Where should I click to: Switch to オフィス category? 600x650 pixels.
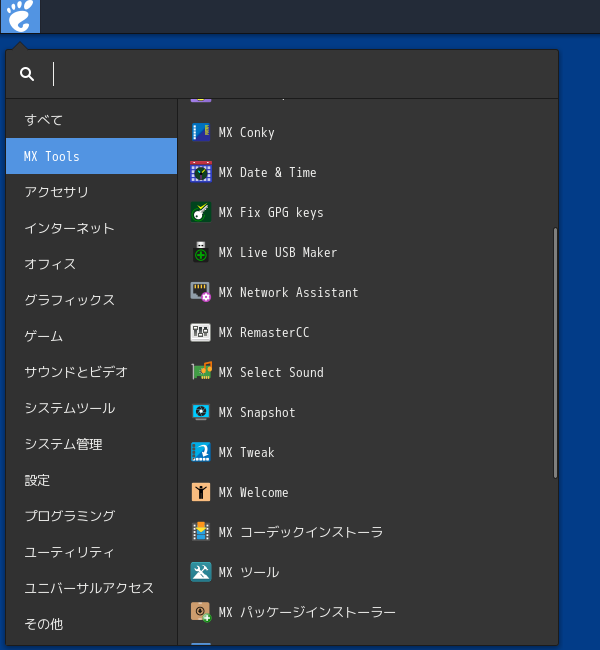click(92, 264)
